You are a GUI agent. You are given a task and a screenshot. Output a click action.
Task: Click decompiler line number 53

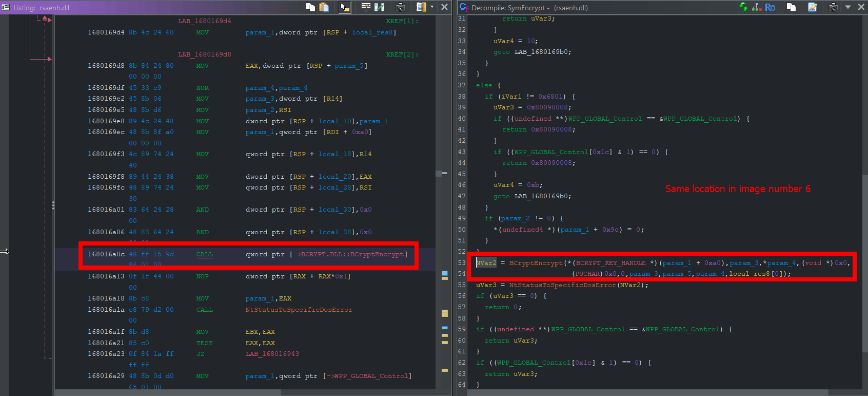[x=462, y=263]
